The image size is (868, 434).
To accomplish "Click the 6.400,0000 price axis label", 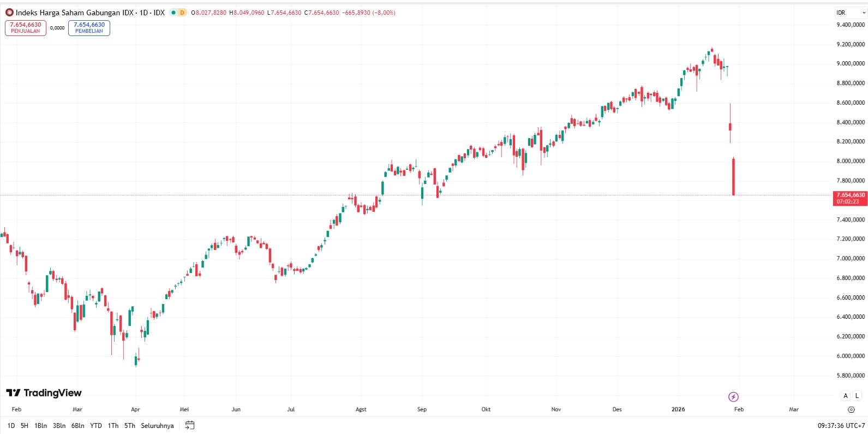I will [x=851, y=317].
